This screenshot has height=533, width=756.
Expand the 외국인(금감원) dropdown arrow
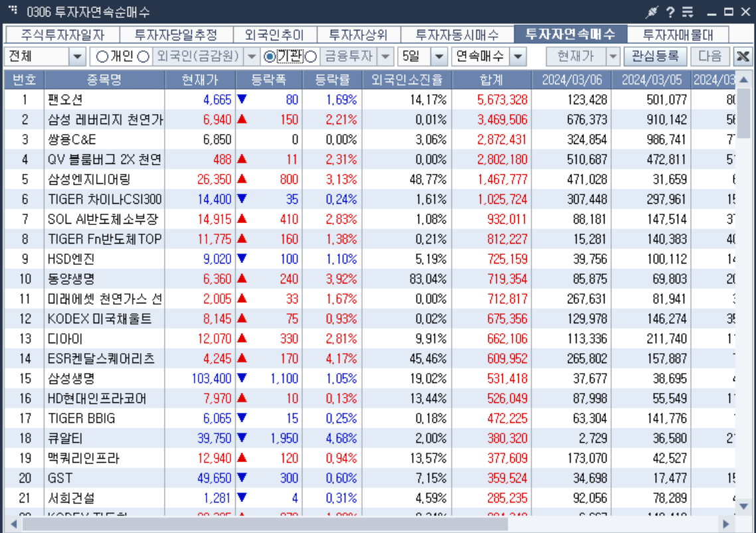(x=252, y=57)
